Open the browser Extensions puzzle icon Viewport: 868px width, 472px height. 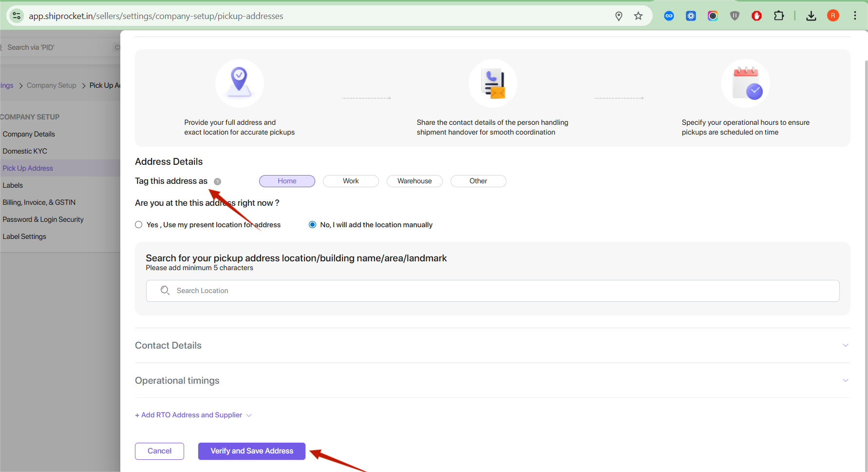778,16
